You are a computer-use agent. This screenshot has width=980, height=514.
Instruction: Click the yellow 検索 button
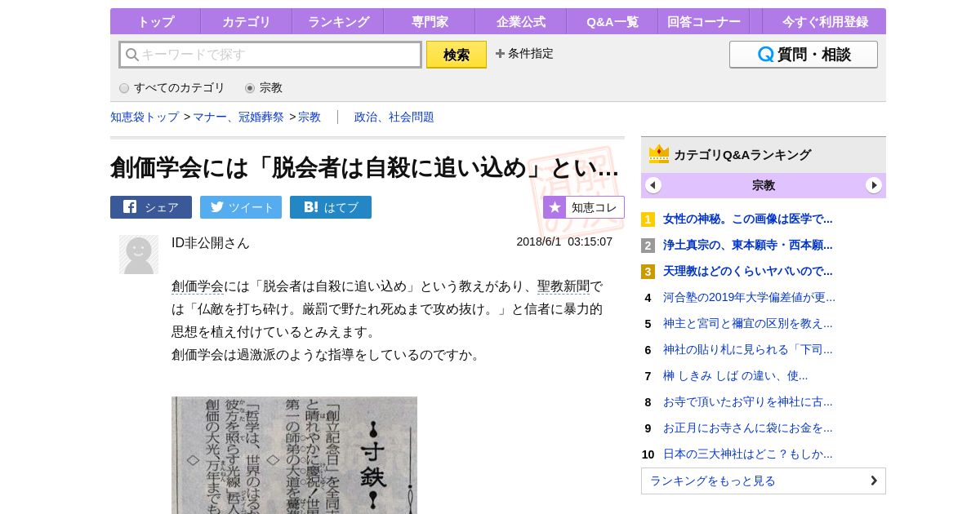[457, 55]
